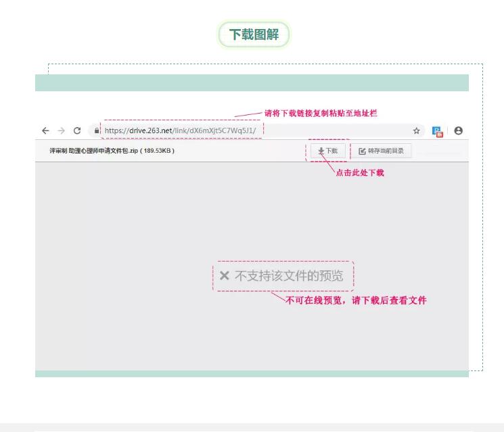The image size is (504, 432).
Task: Click the X icon beside preview message
Action: [x=225, y=276]
